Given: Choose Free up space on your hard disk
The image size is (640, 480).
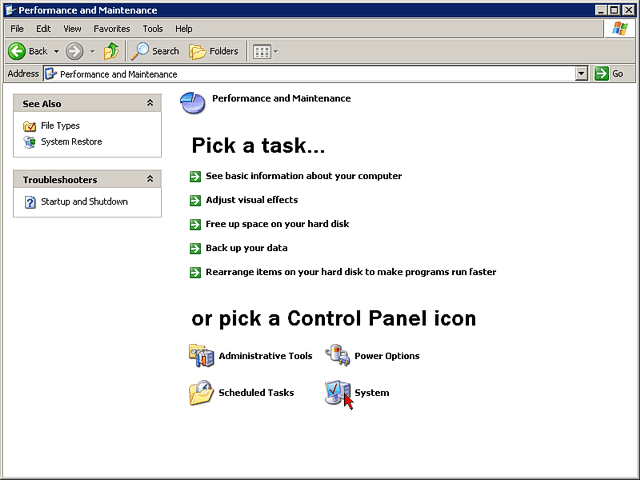Looking at the screenshot, I should tap(277, 224).
